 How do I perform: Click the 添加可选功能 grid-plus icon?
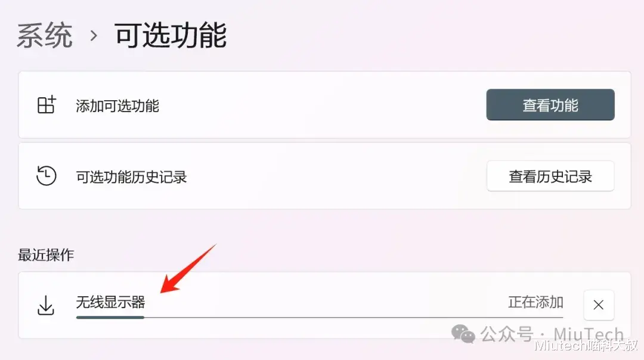[47, 105]
